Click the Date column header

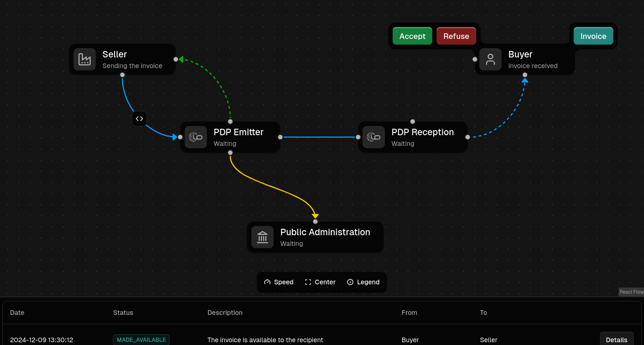(x=17, y=313)
